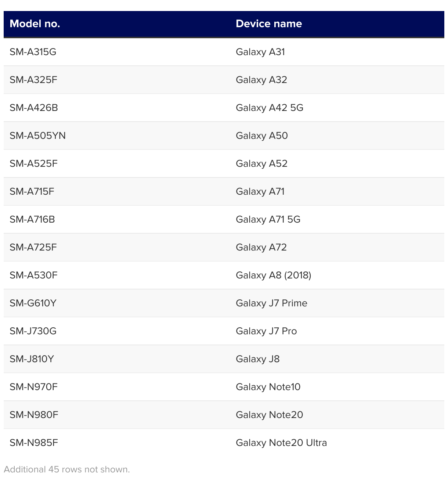Click the Model no. column header
The height and width of the screenshot is (479, 448).
35,24
